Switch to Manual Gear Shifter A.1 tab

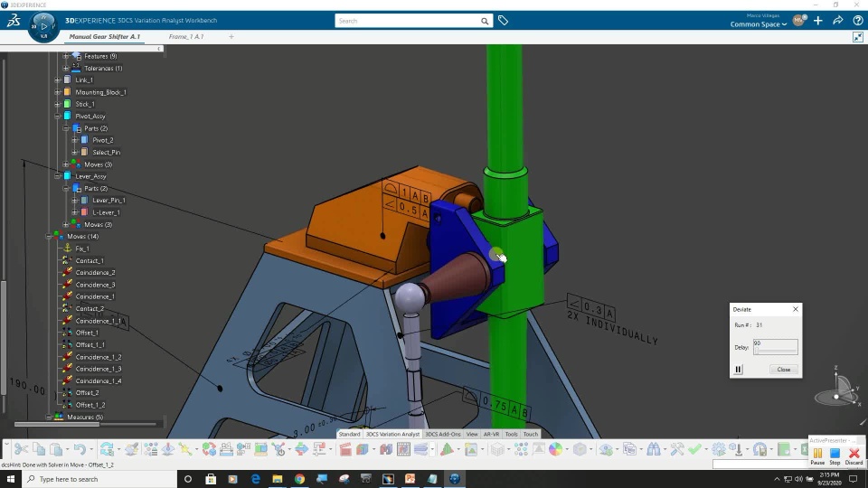tap(105, 36)
